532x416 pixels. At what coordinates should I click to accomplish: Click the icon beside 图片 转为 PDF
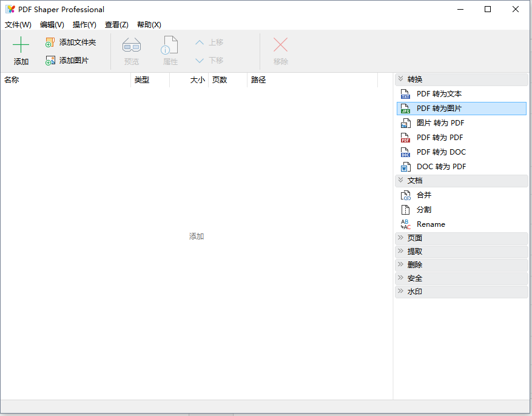(x=405, y=123)
